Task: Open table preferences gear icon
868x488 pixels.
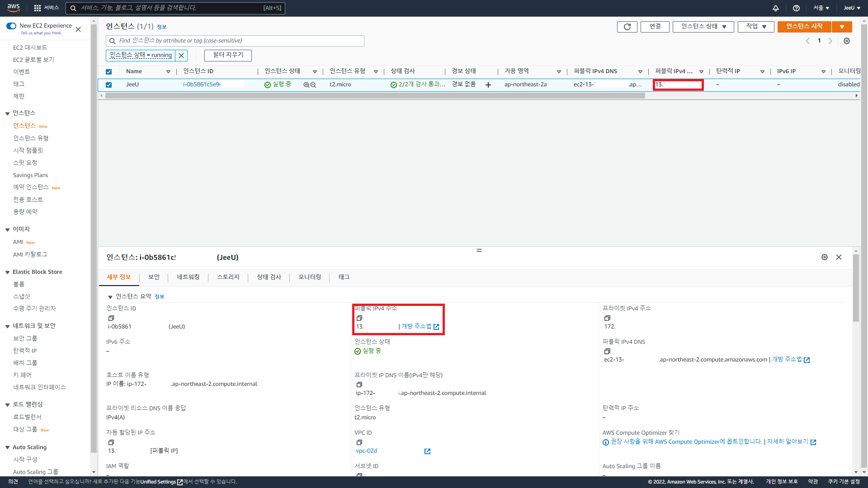Action: pos(847,41)
